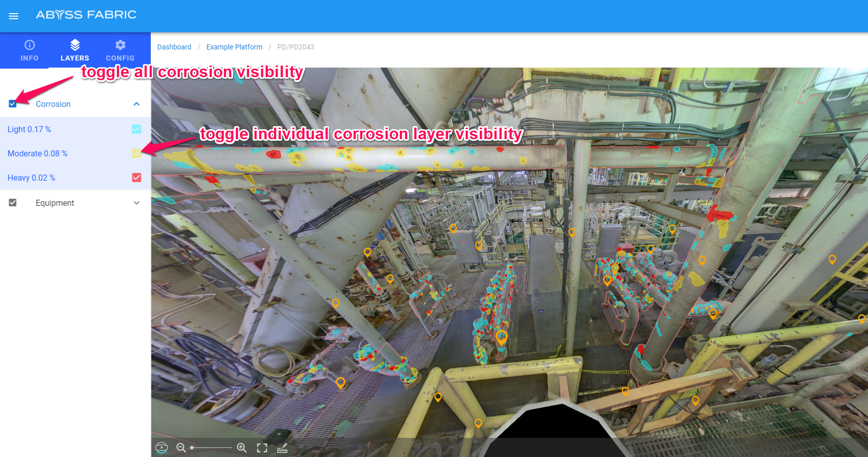Image resolution: width=868 pixels, height=457 pixels.
Task: Toggle Moderate corrosion layer visibility
Action: coord(137,153)
